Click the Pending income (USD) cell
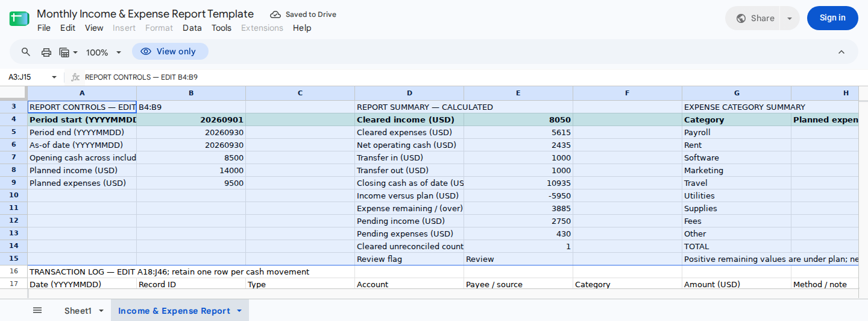 (x=409, y=221)
